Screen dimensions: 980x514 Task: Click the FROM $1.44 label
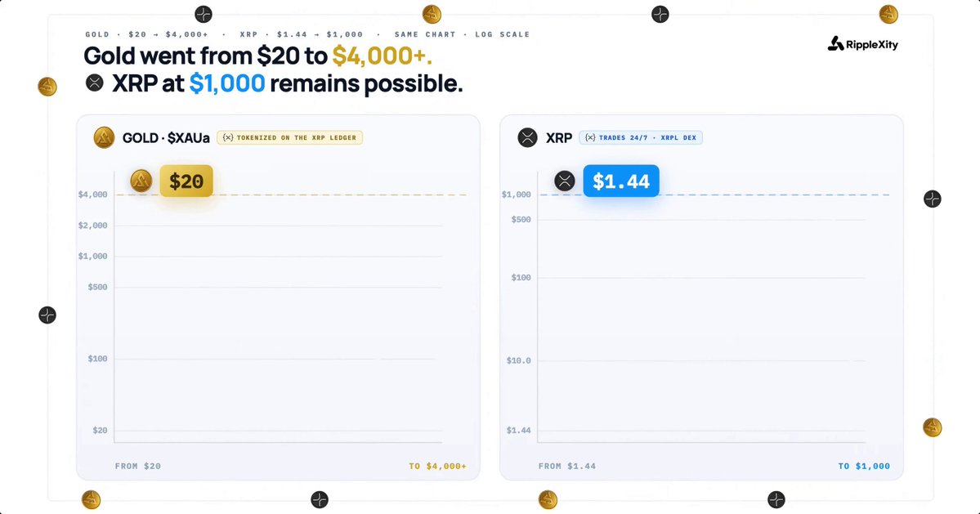567,466
